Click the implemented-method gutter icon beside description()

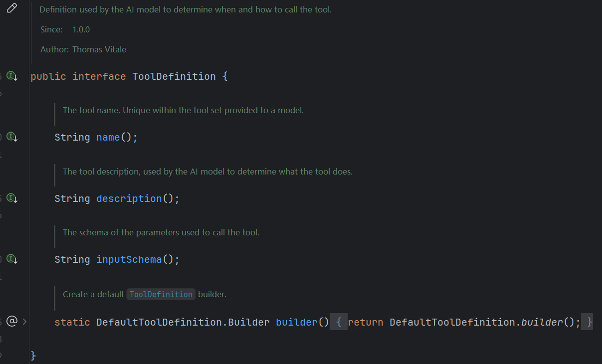12,198
